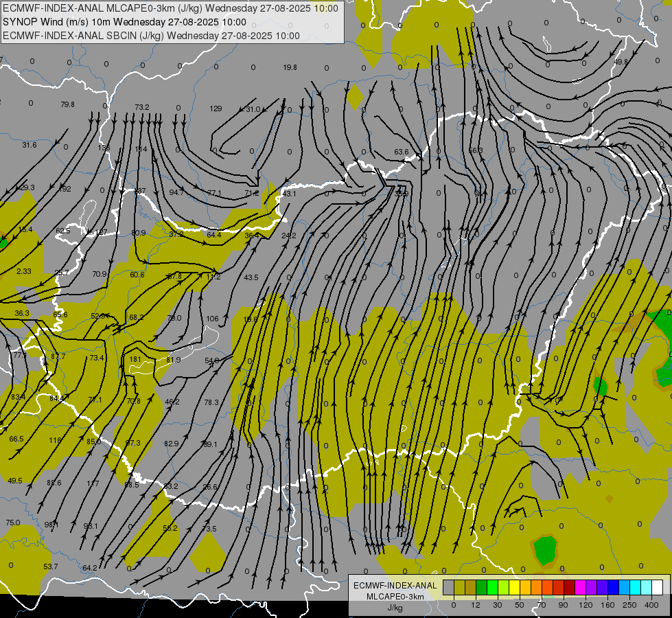Click the map value 62.5
The height and width of the screenshot is (618, 672).
[63, 231]
